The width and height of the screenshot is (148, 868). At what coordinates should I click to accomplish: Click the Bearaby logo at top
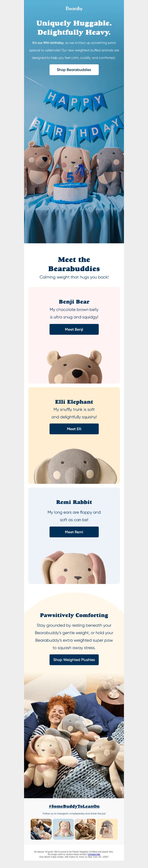coord(74,8)
